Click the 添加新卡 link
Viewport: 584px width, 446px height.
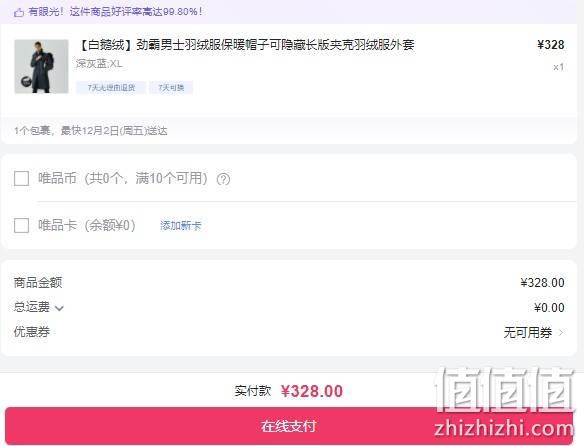click(181, 225)
